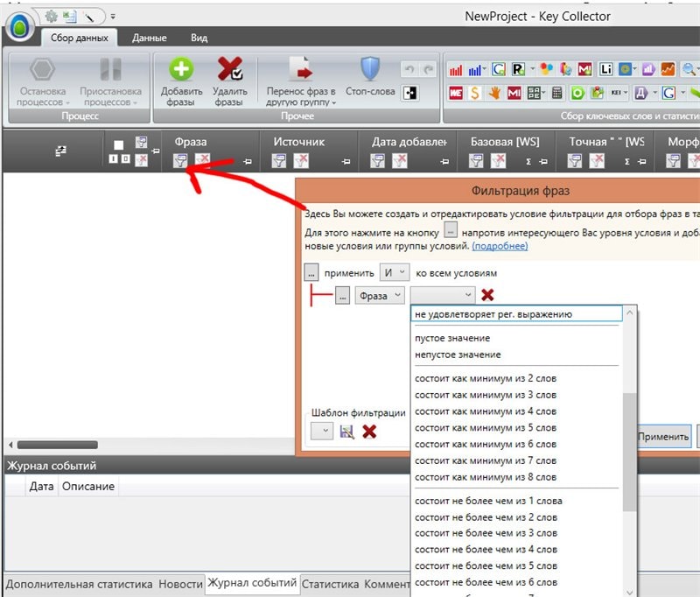Open the Stop-words shield icon

point(369,70)
